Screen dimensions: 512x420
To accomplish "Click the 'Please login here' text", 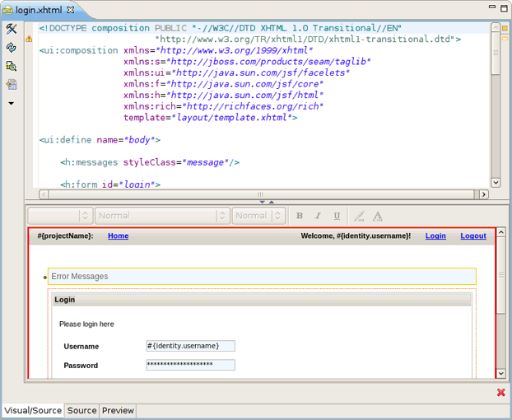I will click(86, 324).
